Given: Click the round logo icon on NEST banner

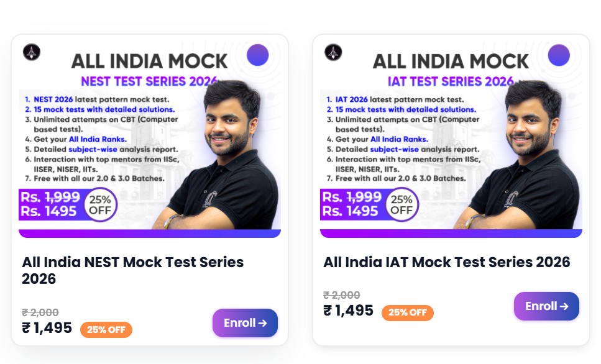Looking at the screenshot, I should point(31,53).
